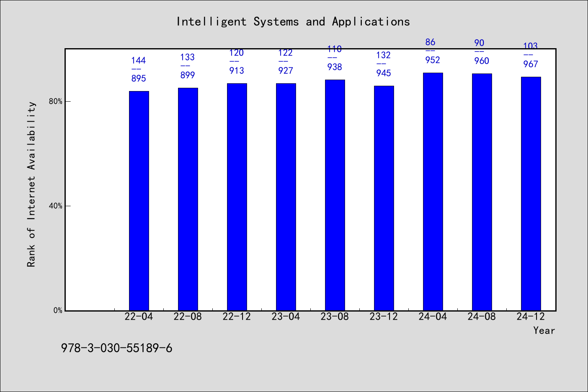Click the value 960 above the 24-08 bar
This screenshot has width=588, height=392.
click(x=482, y=61)
